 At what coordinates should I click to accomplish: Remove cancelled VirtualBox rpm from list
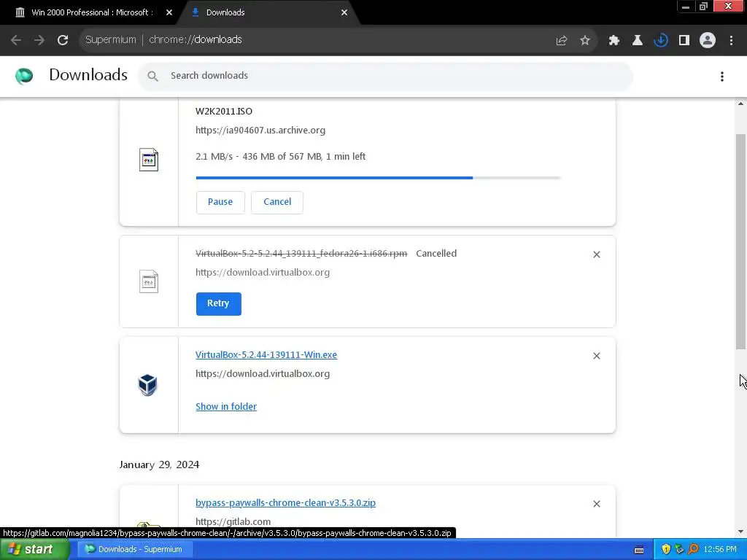597,254
